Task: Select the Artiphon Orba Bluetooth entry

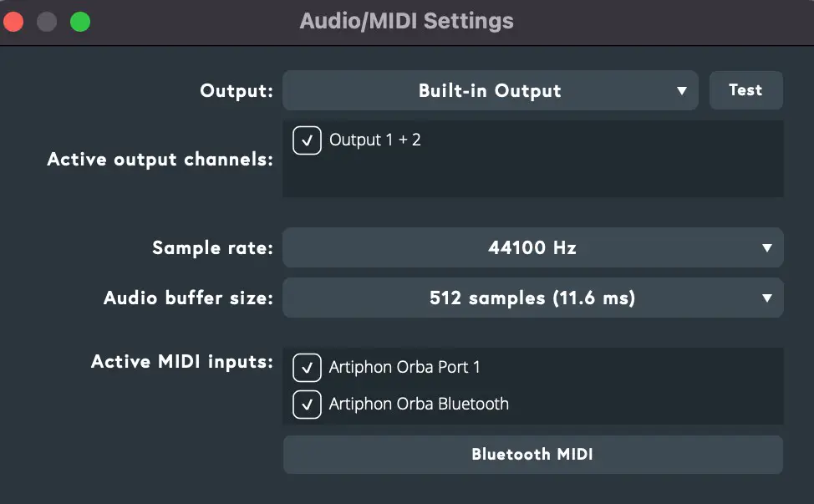Action: tap(419, 405)
